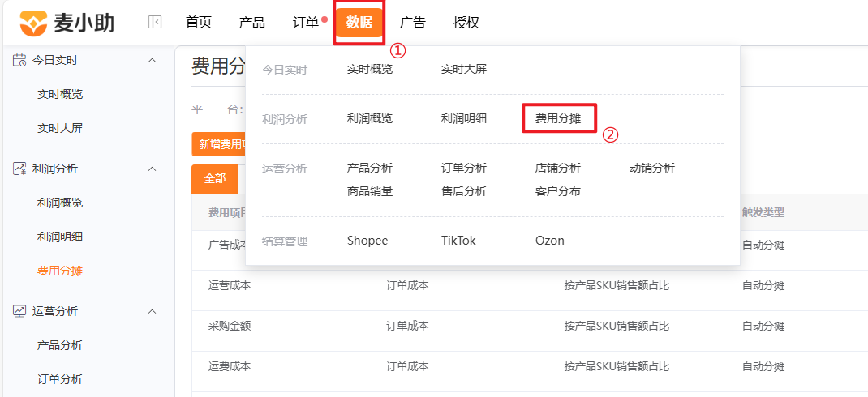Click 订单成本 in the 运营成本 row

(x=407, y=286)
